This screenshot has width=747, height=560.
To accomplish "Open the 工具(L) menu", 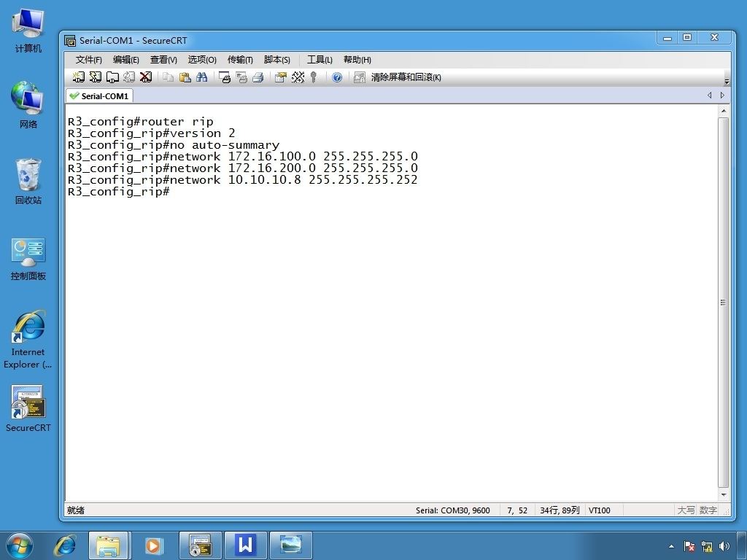I will click(x=320, y=60).
